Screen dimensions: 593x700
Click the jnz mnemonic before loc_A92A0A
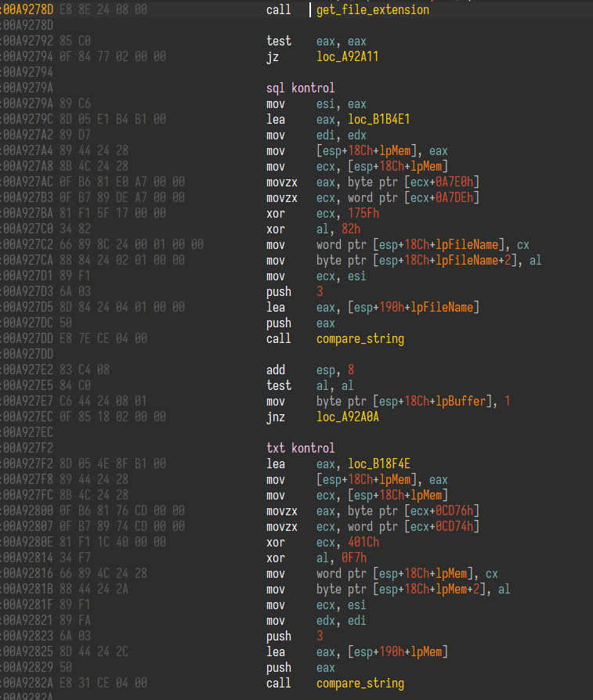click(275, 417)
